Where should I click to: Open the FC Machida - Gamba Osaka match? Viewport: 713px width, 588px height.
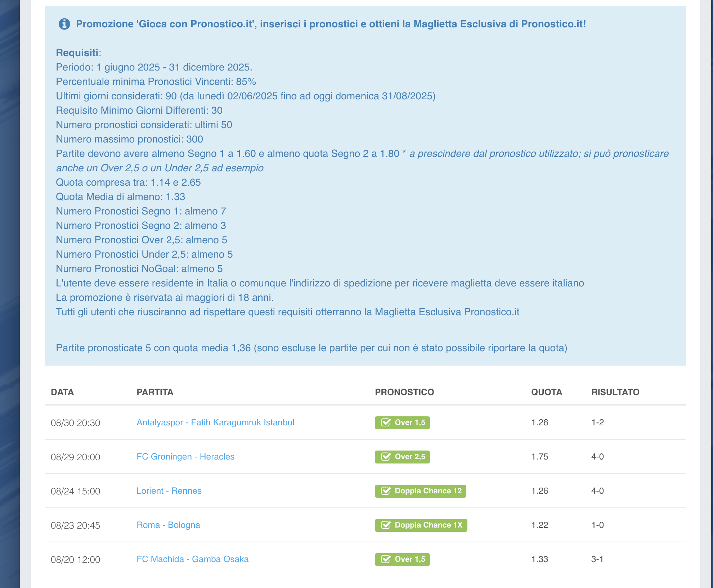(193, 559)
